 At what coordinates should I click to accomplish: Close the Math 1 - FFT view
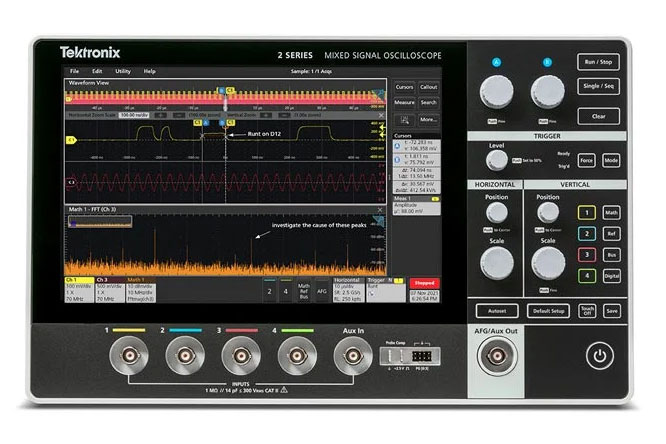[x=380, y=209]
